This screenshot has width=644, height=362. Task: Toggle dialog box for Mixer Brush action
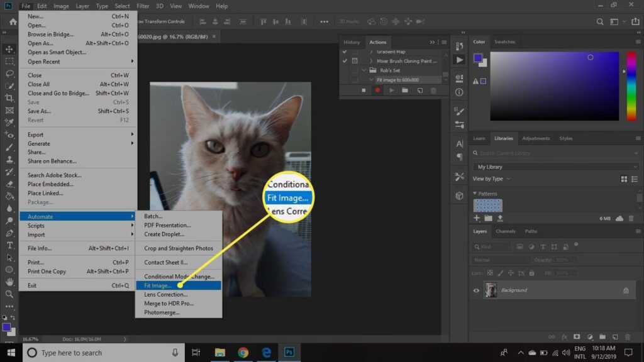[x=355, y=61]
